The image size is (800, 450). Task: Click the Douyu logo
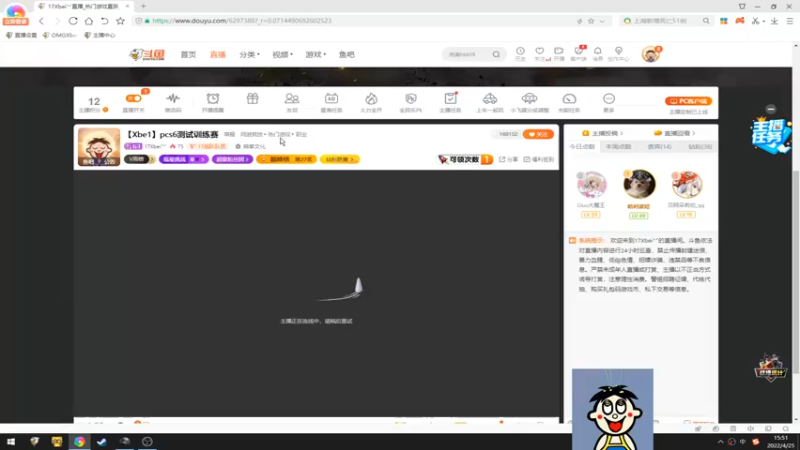(147, 55)
